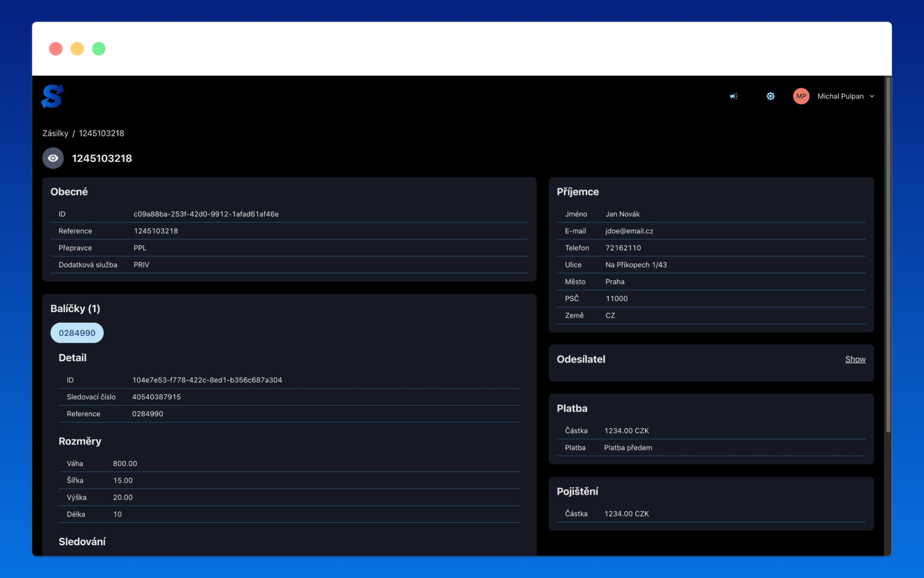Click the blue S logo

(x=52, y=96)
